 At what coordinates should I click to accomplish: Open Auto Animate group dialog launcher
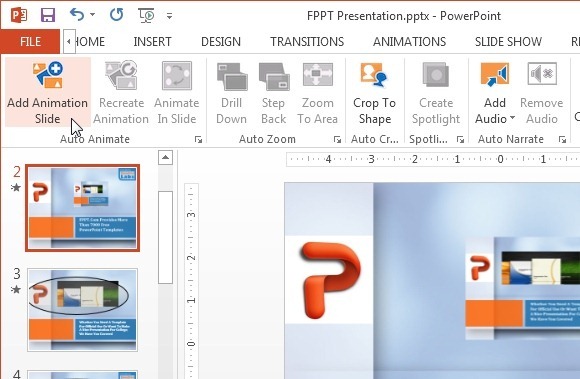tap(199, 139)
